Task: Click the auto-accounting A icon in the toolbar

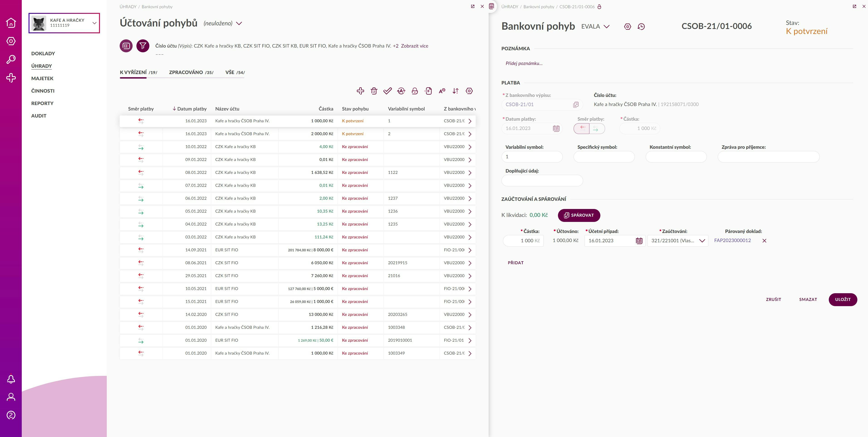Action: click(x=401, y=91)
